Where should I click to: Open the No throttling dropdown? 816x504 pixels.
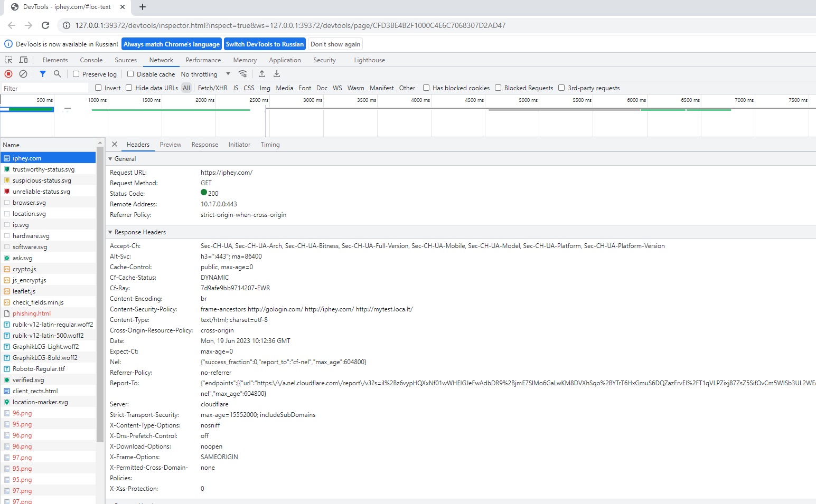click(205, 74)
